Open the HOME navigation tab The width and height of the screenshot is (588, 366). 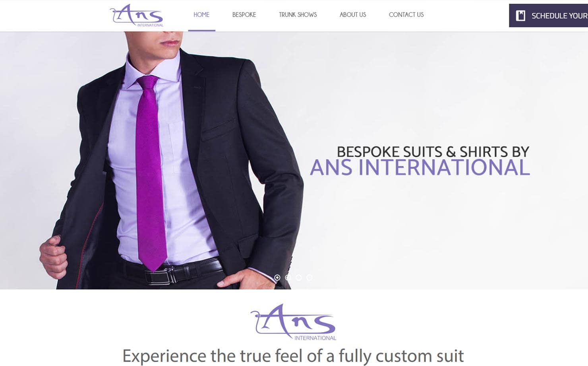pos(201,15)
